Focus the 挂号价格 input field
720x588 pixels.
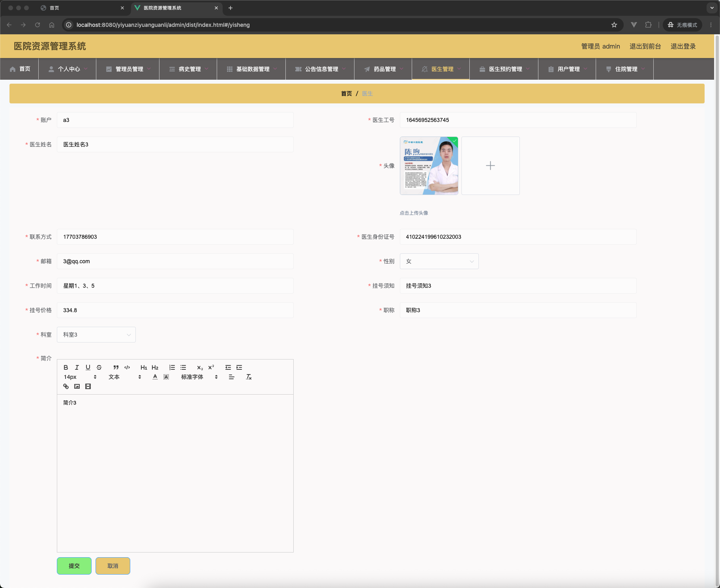coord(175,310)
